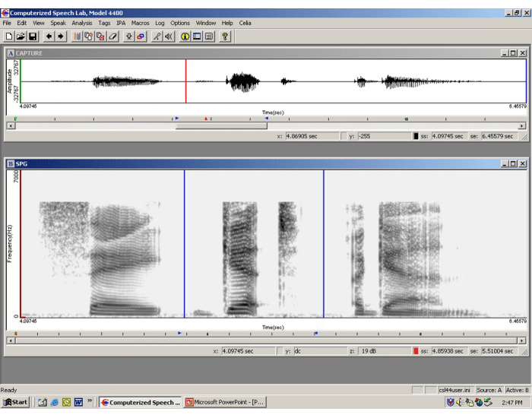532x418 pixels.
Task: Click the colored vertical bars toolbar icon
Action: [77, 36]
